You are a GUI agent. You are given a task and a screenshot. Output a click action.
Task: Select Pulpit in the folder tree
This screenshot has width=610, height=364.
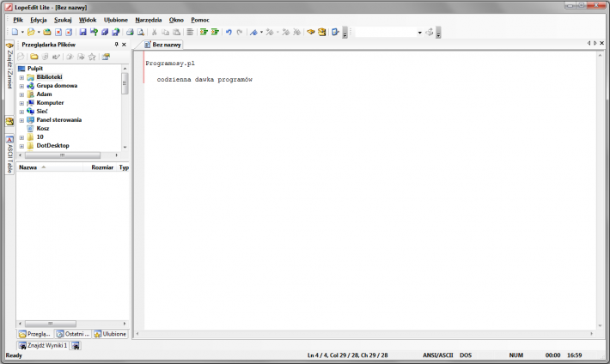35,69
